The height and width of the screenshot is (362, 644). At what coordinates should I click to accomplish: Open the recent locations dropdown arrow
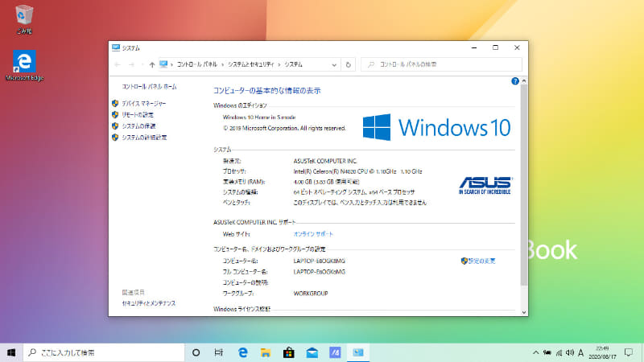pyautogui.click(x=142, y=64)
